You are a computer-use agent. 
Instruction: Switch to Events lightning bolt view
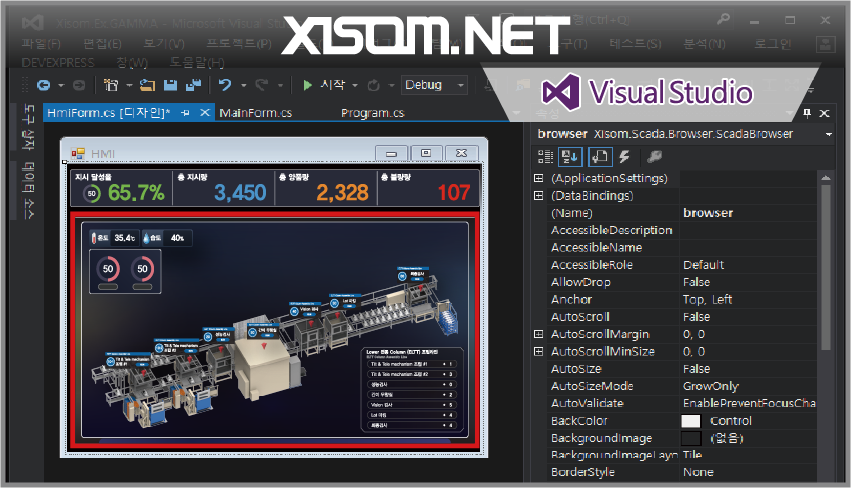coord(625,157)
